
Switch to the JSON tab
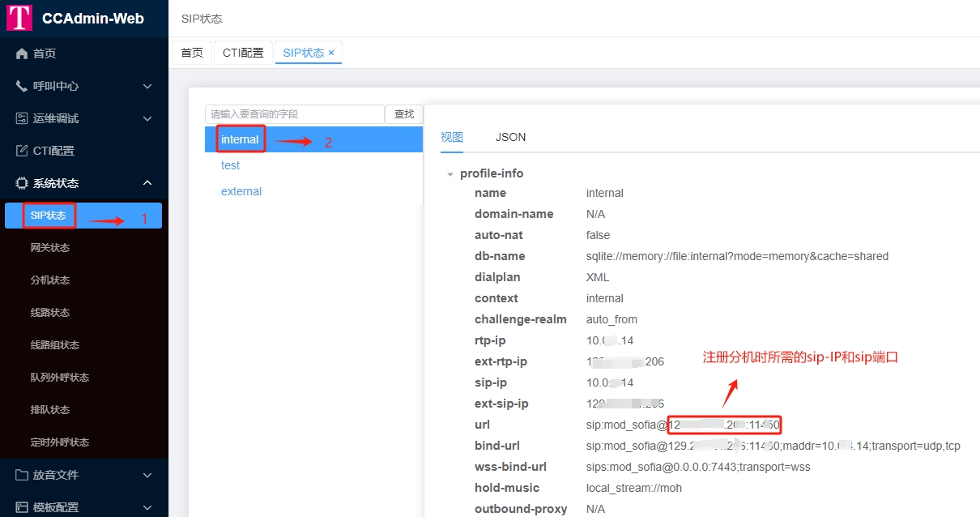point(510,137)
